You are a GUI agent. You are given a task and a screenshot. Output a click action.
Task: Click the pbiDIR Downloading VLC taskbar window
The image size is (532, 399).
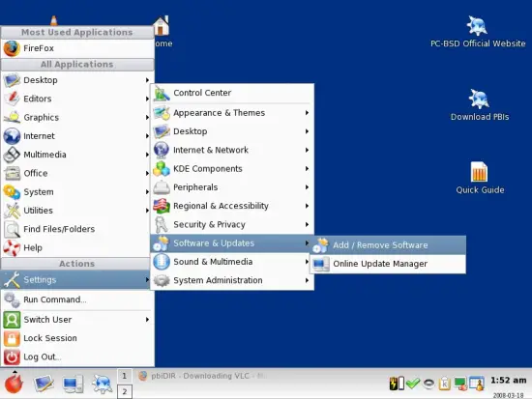[203, 376]
